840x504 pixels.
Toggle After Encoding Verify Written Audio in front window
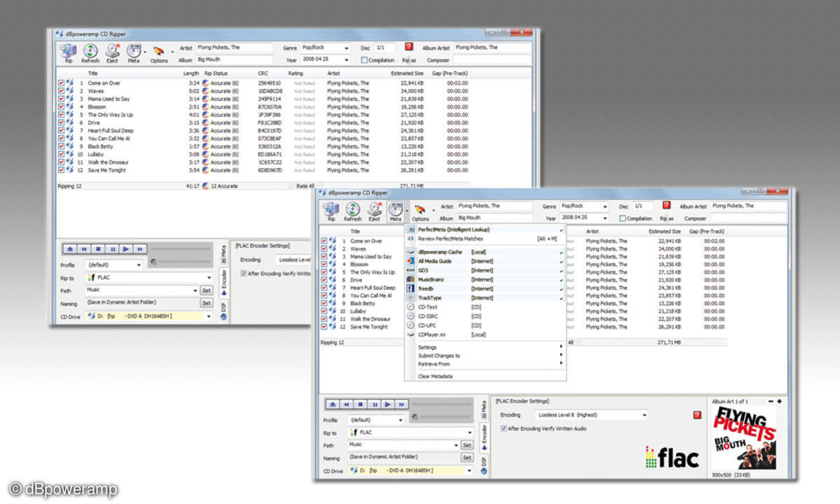(504, 428)
